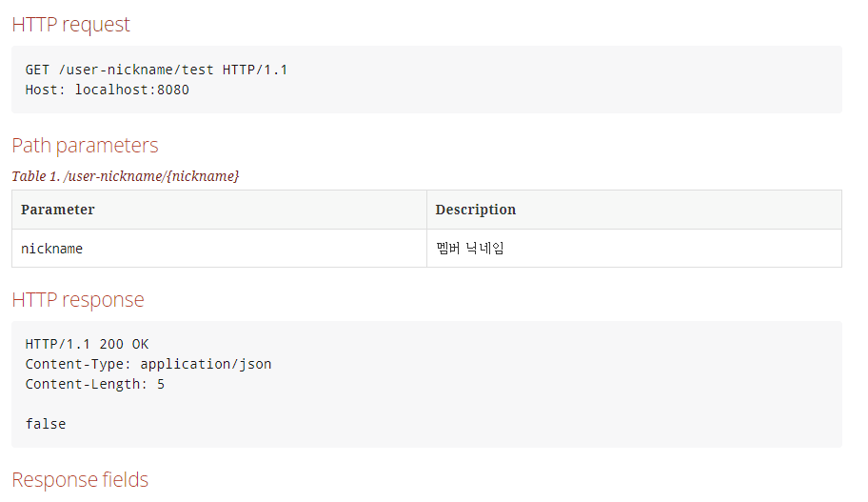Click the "Response fields" heading

click(80, 480)
